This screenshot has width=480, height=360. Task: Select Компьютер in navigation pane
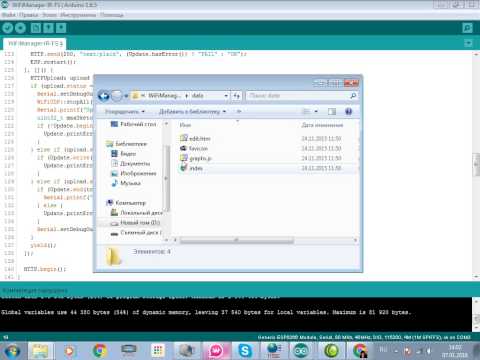pyautogui.click(x=126, y=203)
